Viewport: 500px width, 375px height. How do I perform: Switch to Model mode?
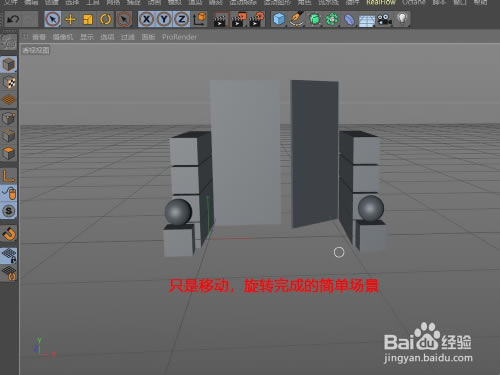[x=9, y=65]
